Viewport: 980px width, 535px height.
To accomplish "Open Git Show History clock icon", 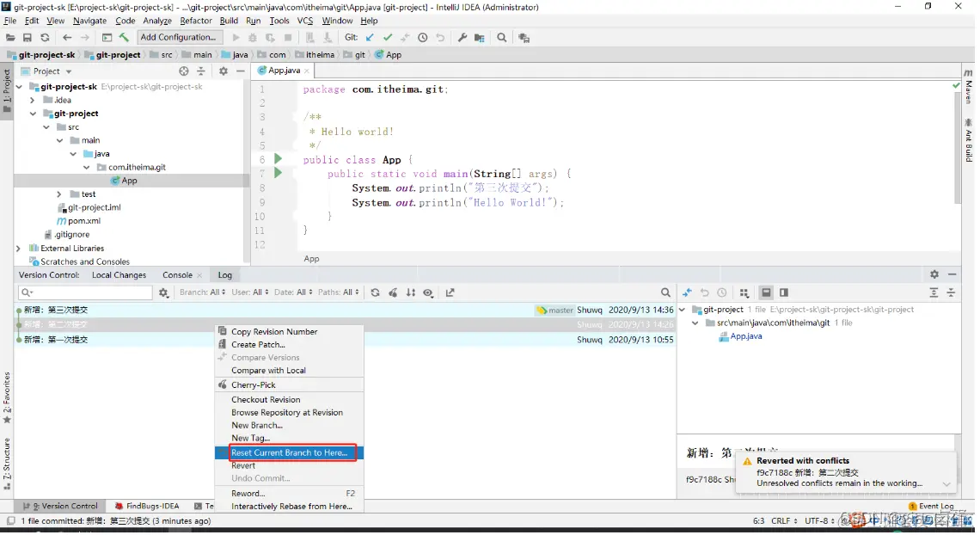I will pyautogui.click(x=422, y=38).
